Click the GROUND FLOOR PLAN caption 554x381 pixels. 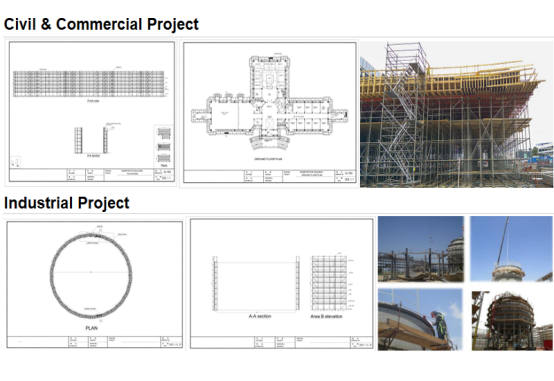[268, 159]
